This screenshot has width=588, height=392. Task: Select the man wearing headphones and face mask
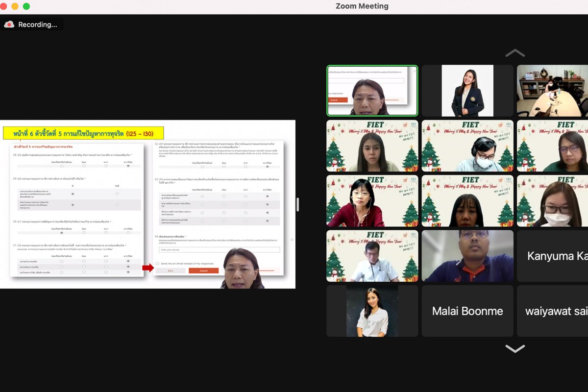click(x=467, y=146)
